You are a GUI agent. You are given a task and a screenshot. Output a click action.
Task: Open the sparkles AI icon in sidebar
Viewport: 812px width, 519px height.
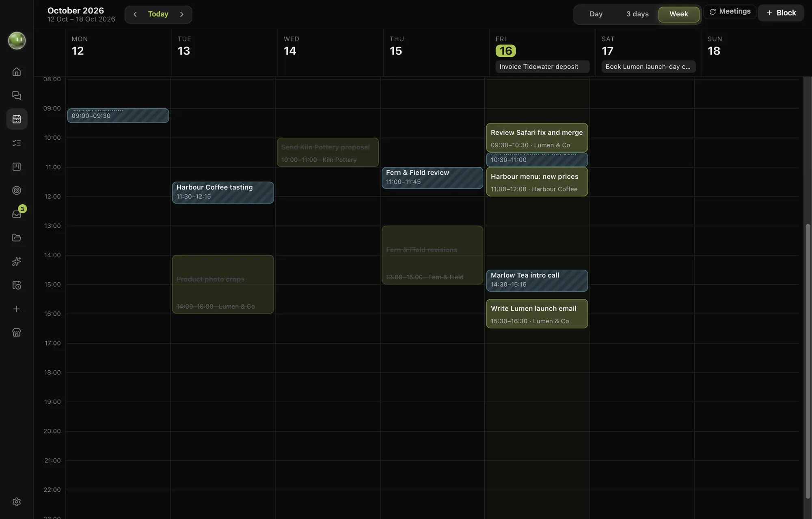point(17,262)
